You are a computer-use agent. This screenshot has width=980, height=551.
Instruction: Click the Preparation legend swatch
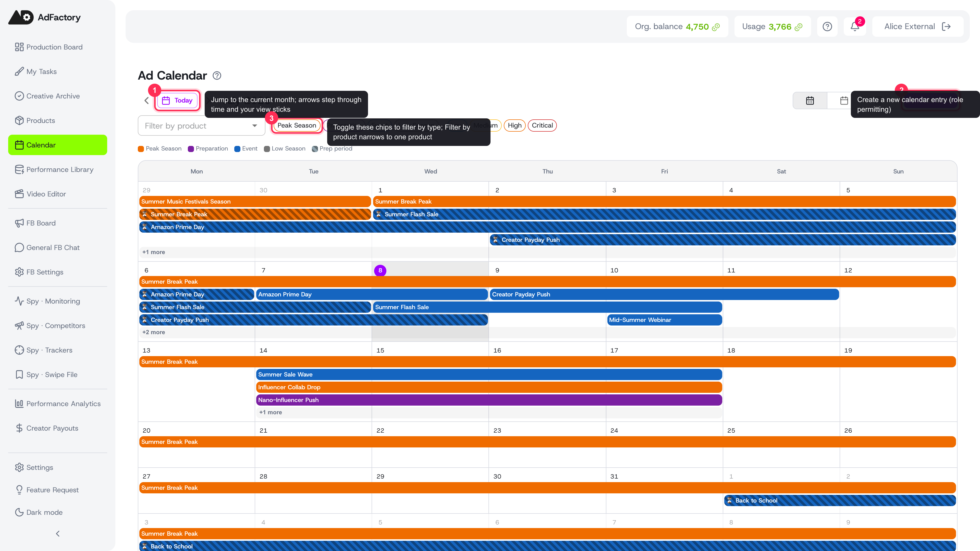coord(191,149)
